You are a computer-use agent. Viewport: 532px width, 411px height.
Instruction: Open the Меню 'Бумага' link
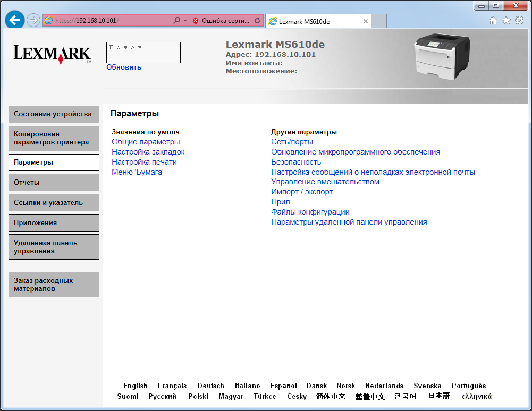click(x=138, y=172)
